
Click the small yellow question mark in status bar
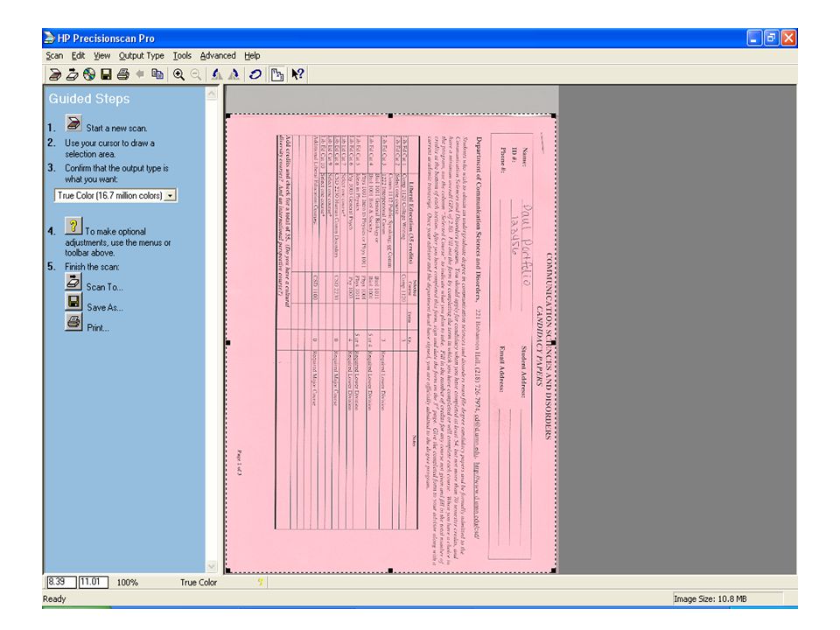[x=261, y=582]
